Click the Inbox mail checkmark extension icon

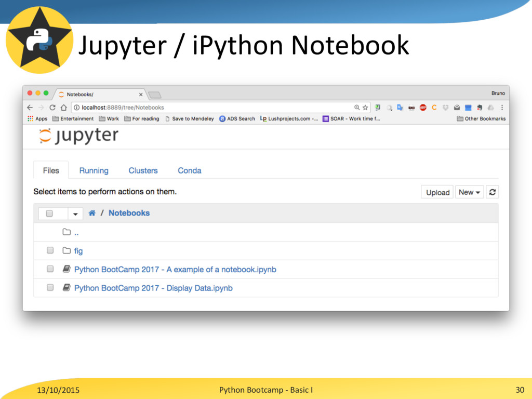[457, 108]
